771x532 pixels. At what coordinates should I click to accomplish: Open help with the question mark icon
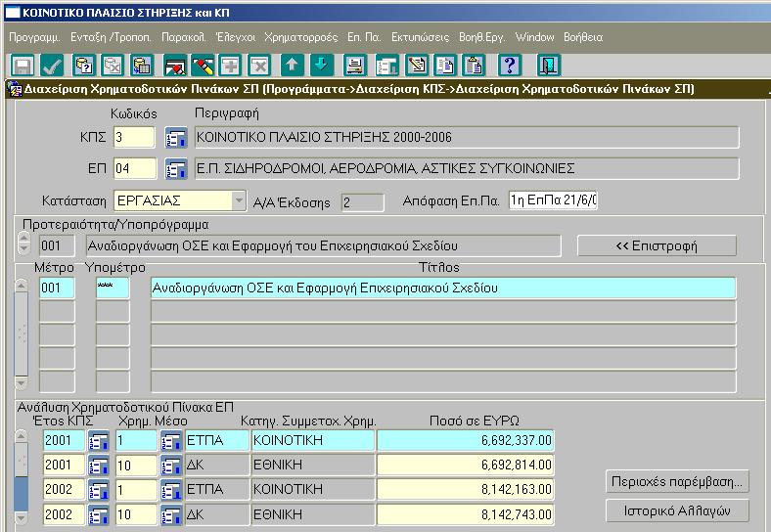coord(510,66)
